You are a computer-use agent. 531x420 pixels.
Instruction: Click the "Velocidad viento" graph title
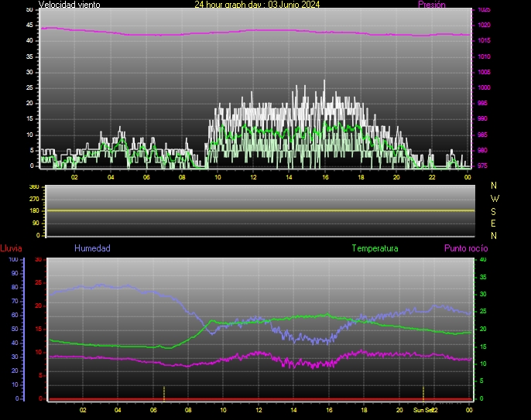pos(69,5)
